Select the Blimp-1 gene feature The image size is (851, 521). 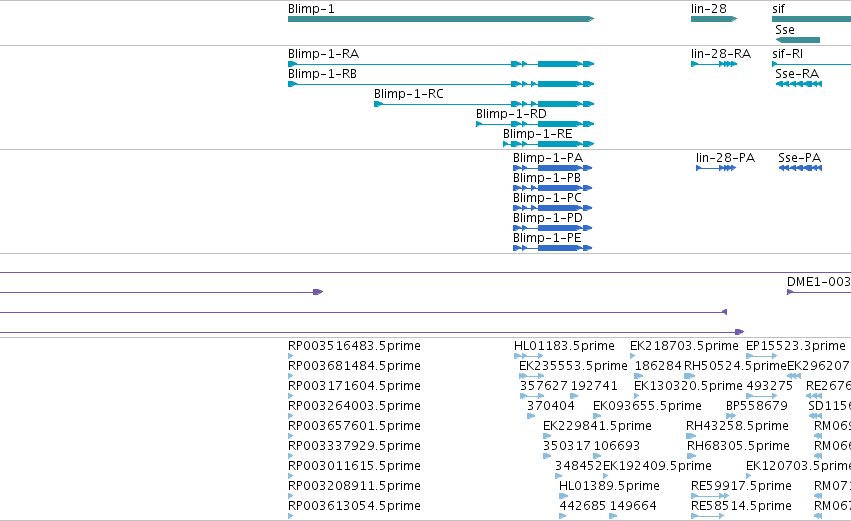pyautogui.click(x=441, y=19)
